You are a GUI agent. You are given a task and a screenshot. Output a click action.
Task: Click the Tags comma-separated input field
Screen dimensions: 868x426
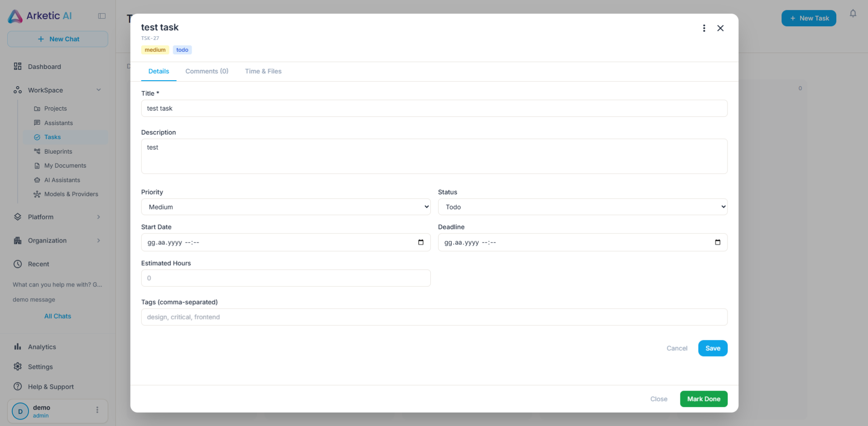[x=434, y=317]
